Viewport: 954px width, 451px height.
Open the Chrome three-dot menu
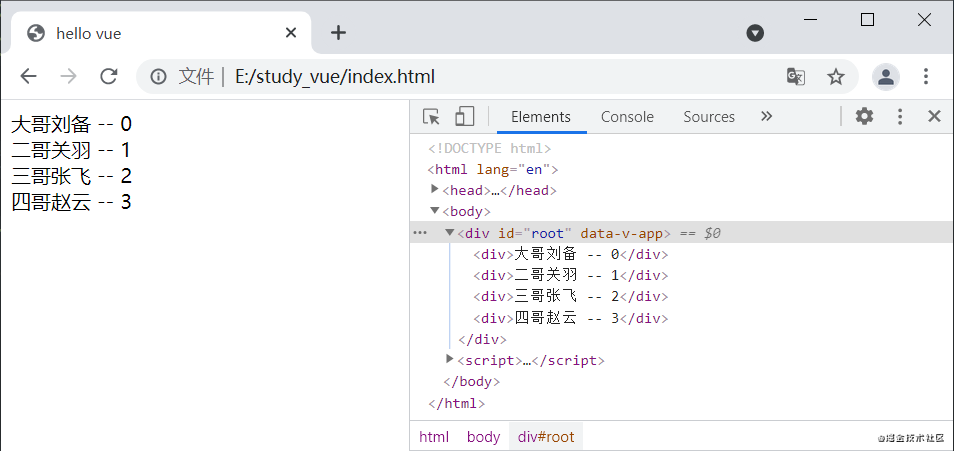point(925,76)
